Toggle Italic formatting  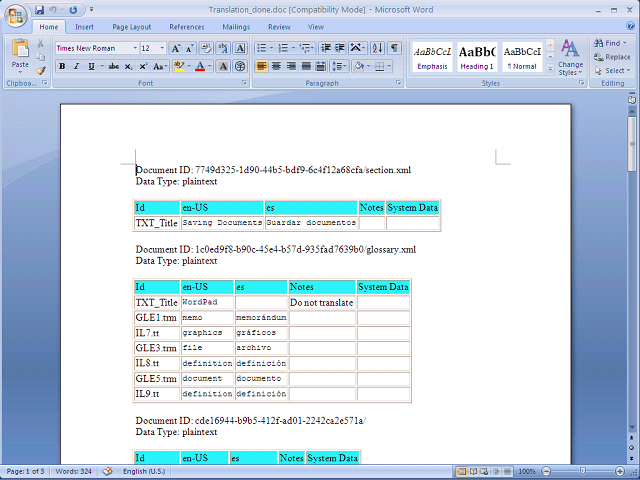pos(76,66)
